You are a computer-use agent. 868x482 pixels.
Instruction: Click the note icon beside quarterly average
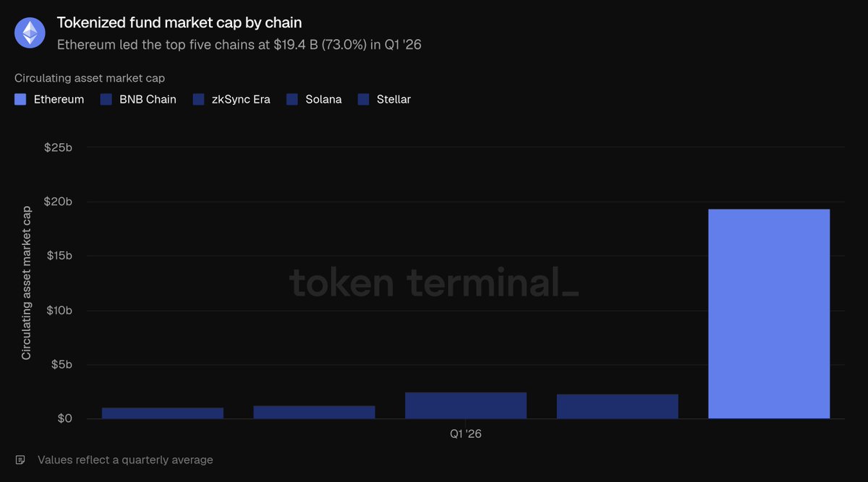coord(20,460)
